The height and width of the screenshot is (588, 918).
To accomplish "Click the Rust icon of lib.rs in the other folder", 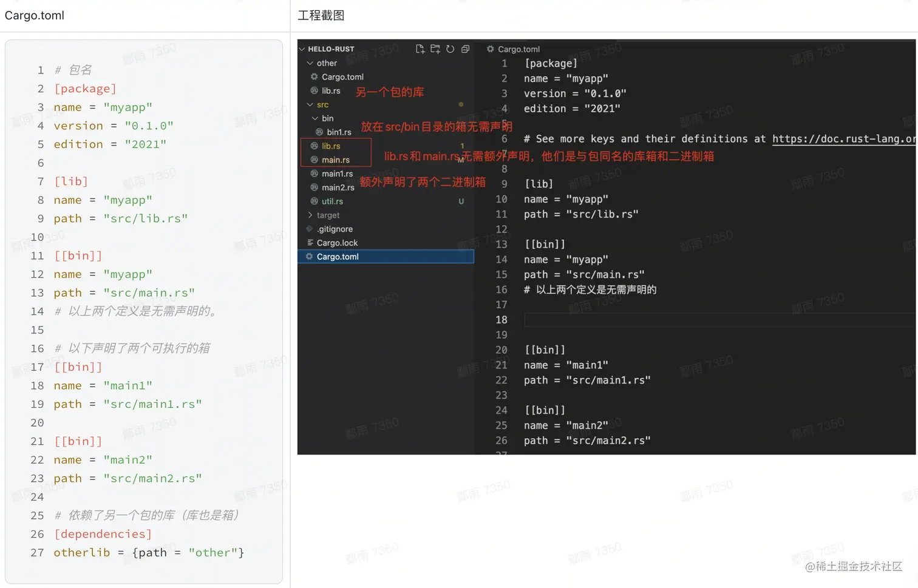I will [314, 91].
